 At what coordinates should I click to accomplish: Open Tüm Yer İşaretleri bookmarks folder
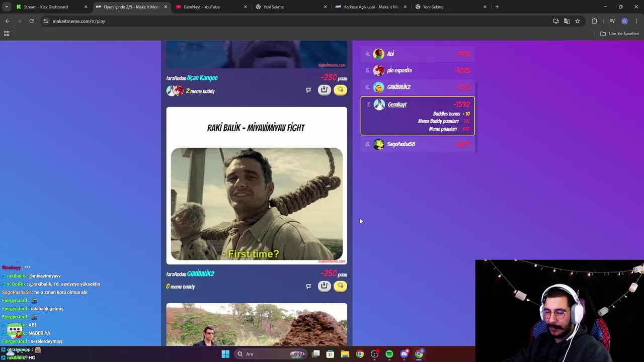620,34
